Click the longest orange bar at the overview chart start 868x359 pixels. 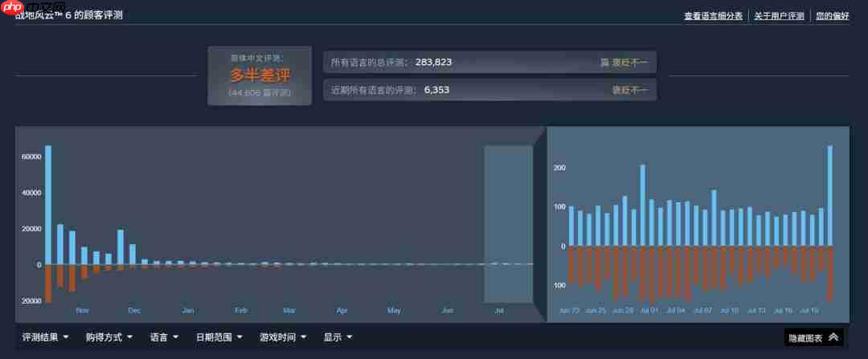[48, 284]
